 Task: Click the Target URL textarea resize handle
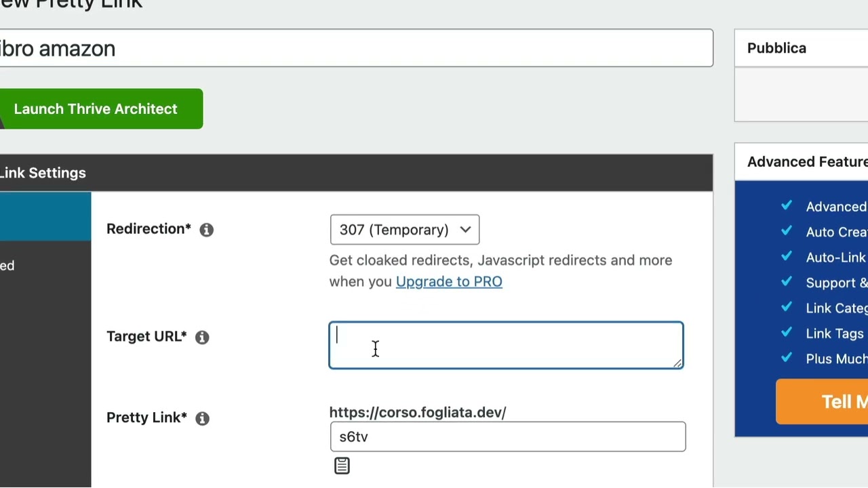677,363
